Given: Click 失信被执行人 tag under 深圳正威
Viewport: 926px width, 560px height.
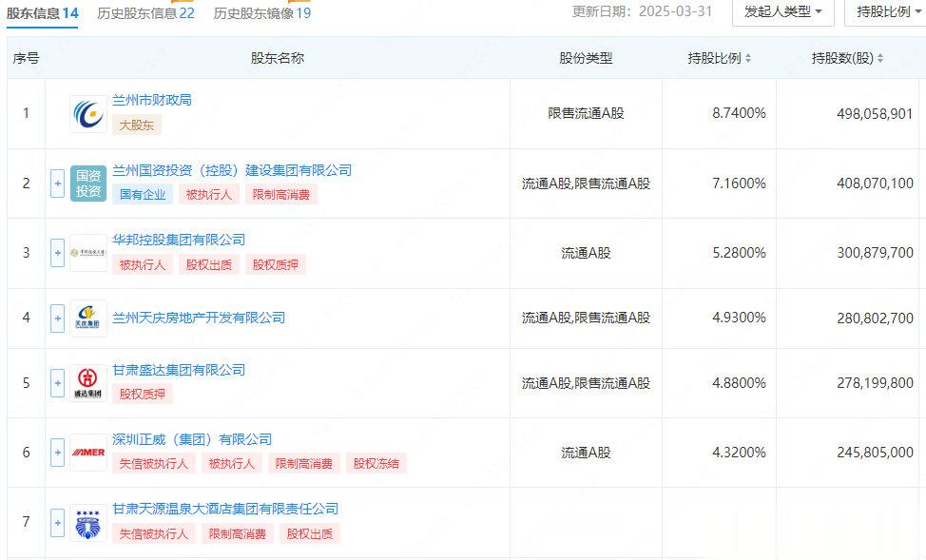Looking at the screenshot, I should [x=154, y=464].
